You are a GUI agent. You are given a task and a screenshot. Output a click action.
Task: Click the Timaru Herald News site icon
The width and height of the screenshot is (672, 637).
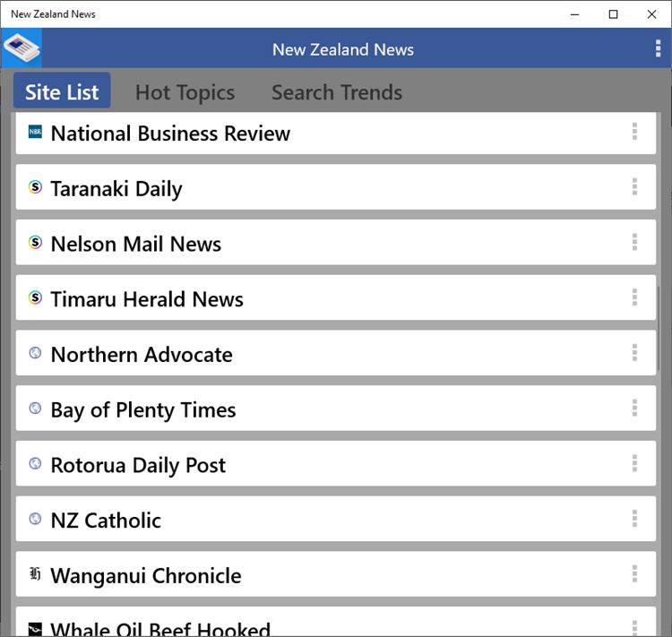[35, 297]
